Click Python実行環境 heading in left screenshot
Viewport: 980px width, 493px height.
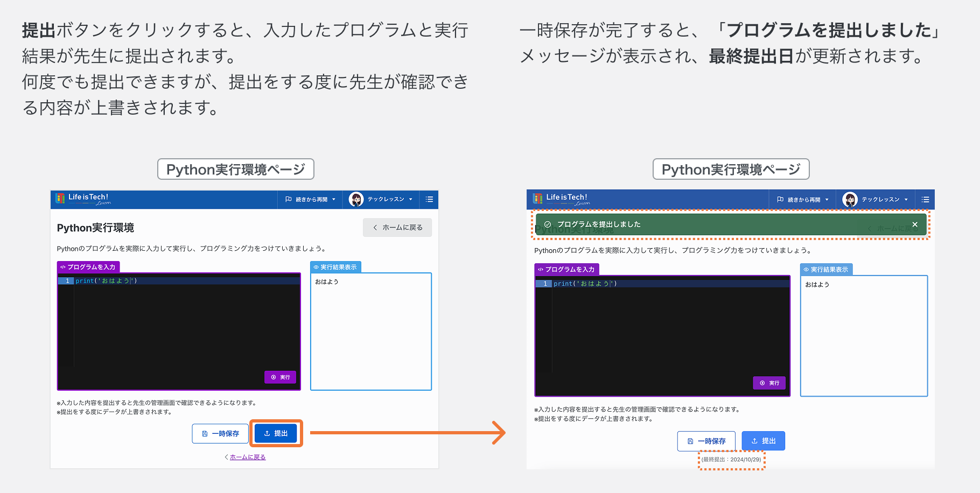[95, 228]
